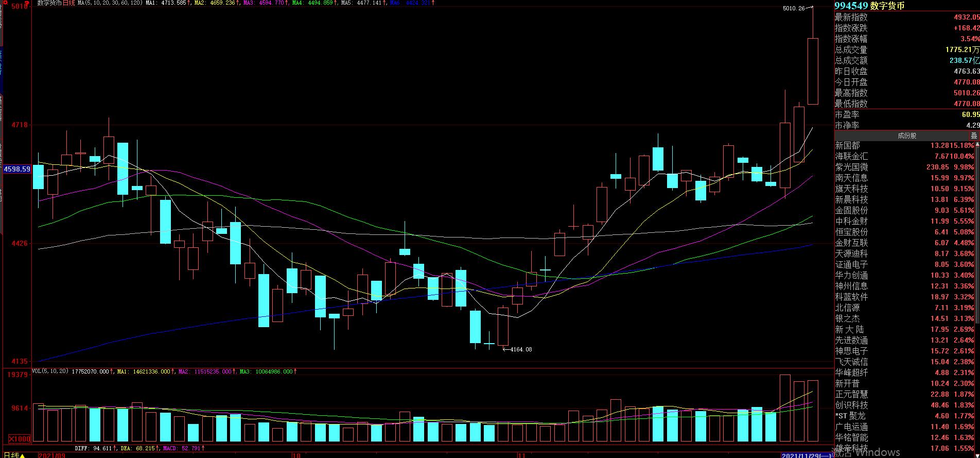Click the 4598.59 price axis label
Viewport: 980px width, 458px height.
tap(16, 169)
